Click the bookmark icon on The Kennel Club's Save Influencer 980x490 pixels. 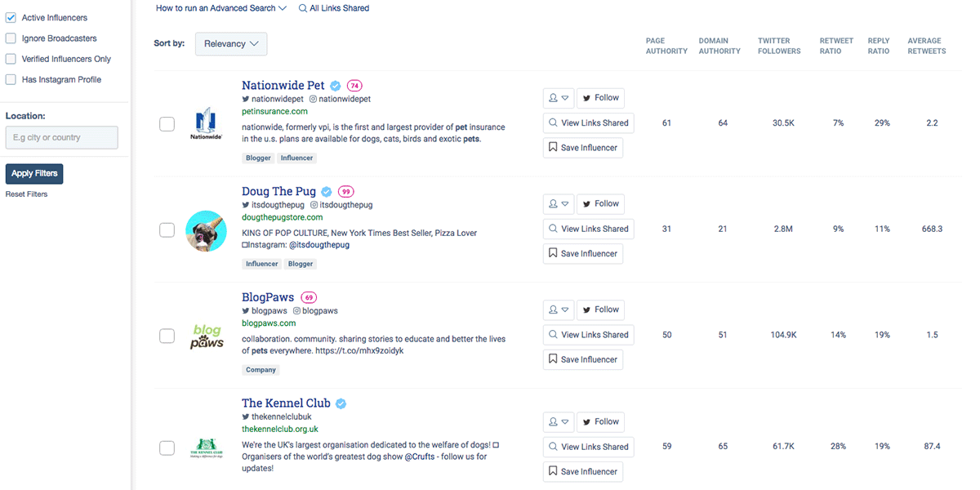click(x=552, y=471)
